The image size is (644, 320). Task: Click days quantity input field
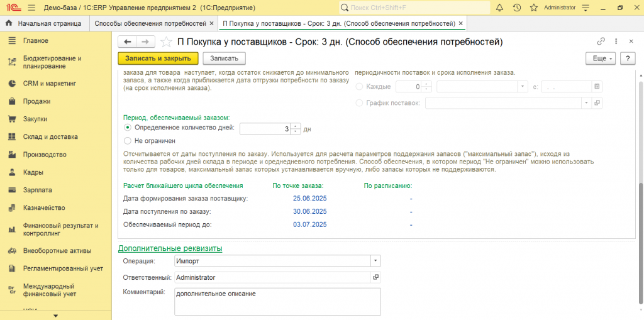[x=265, y=129]
